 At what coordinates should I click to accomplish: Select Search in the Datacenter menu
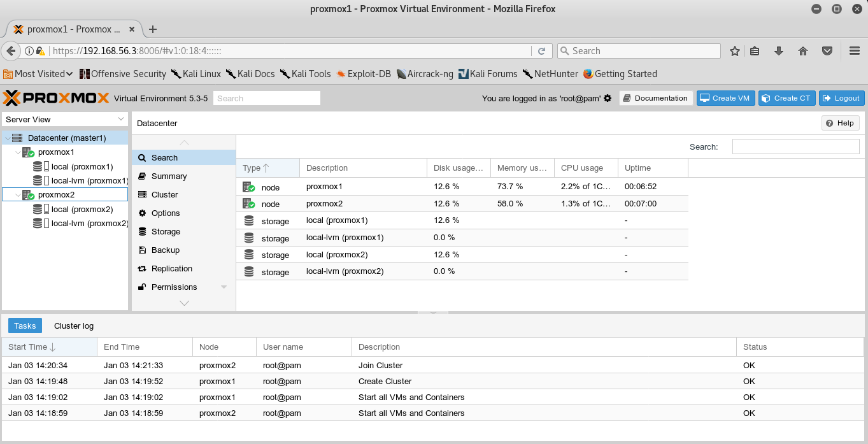(x=184, y=157)
